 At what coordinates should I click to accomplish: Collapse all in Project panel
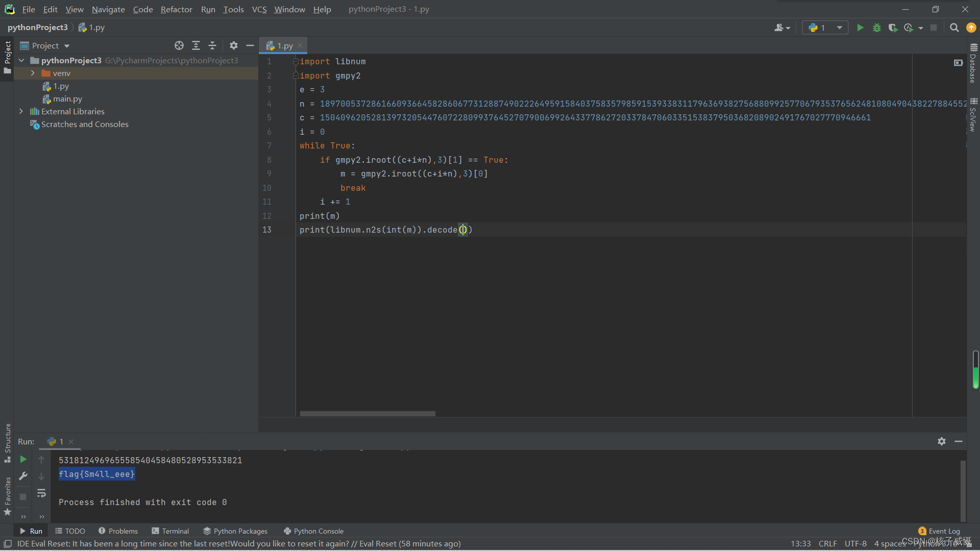tap(212, 45)
